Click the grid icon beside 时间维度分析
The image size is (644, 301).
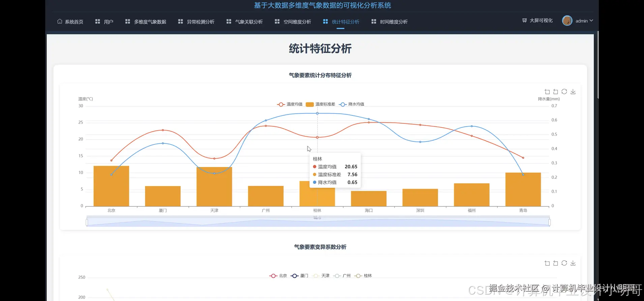[x=374, y=21]
